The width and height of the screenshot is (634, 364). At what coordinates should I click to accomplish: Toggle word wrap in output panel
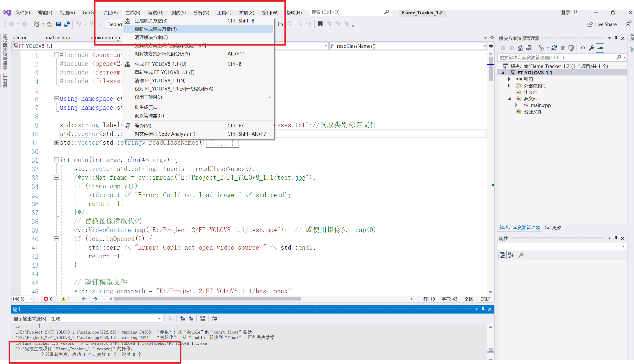(x=214, y=319)
